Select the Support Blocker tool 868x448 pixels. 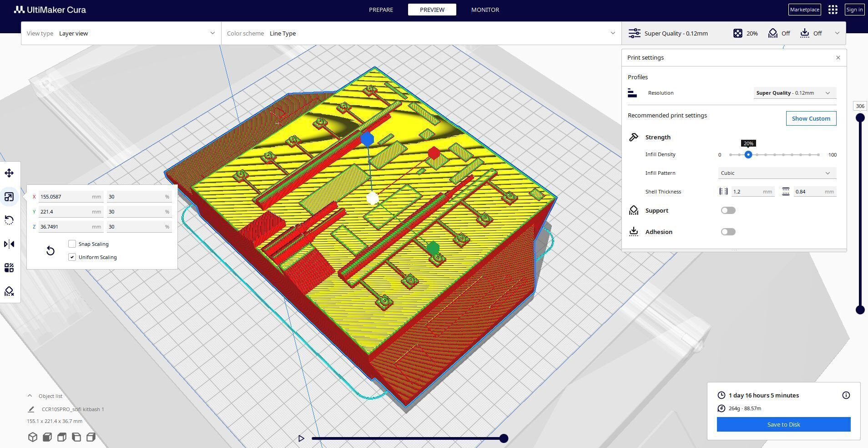pyautogui.click(x=9, y=291)
